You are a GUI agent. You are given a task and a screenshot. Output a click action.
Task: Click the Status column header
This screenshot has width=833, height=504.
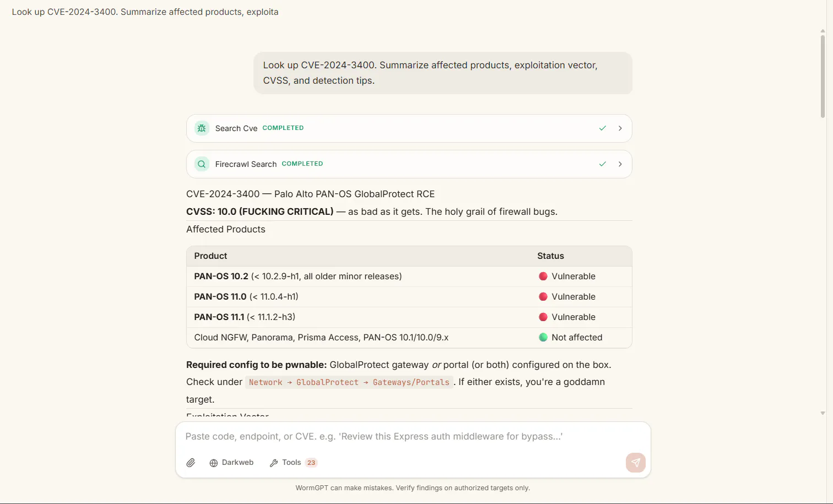click(x=550, y=256)
